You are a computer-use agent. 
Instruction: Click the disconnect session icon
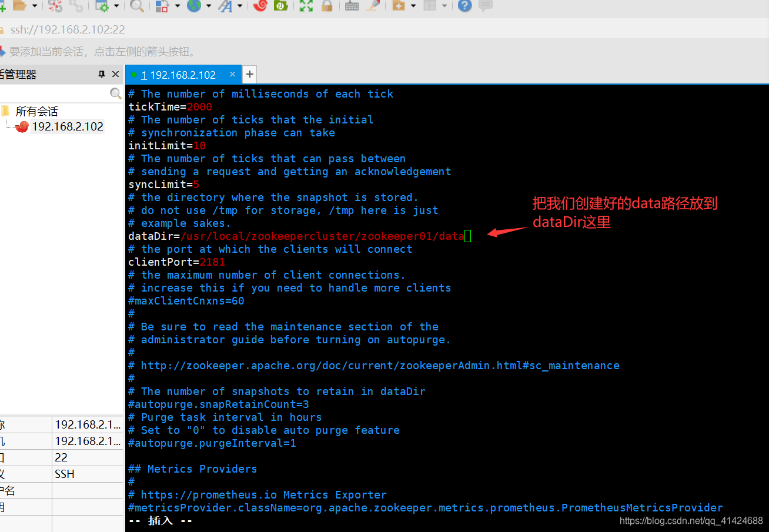pos(55,6)
